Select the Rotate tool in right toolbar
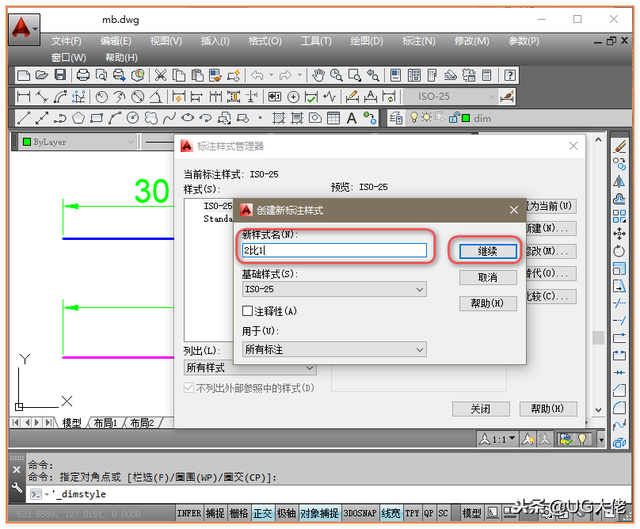 tap(619, 251)
